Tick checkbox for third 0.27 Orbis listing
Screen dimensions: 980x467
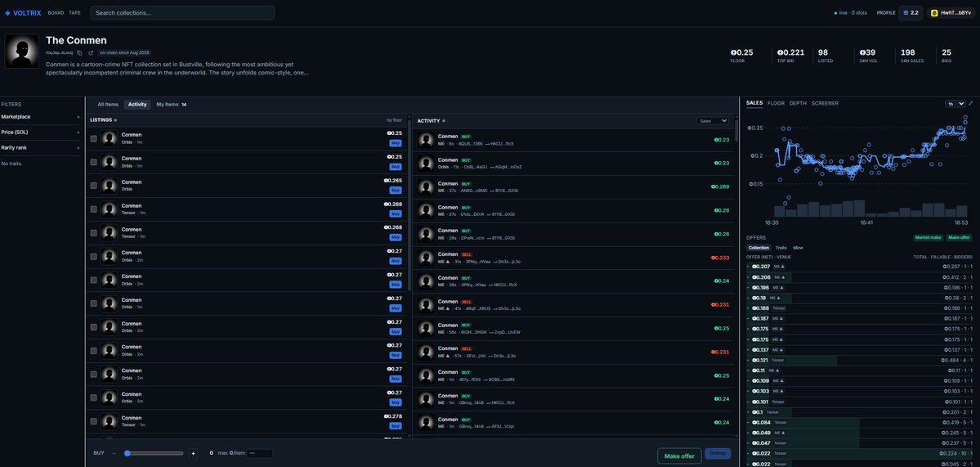coord(94,303)
